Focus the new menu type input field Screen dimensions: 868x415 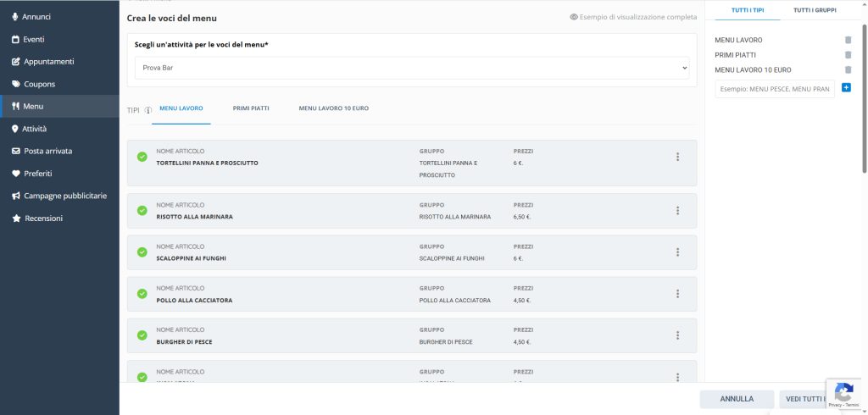(774, 89)
